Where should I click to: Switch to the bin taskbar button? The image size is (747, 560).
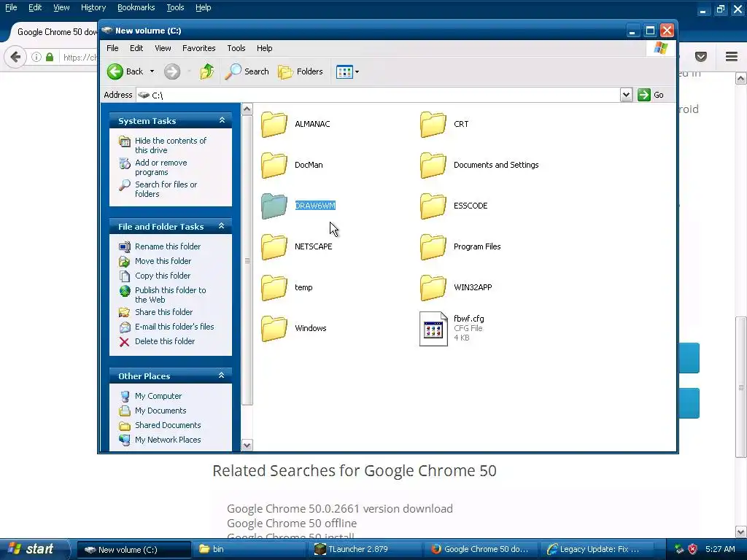tap(251, 550)
